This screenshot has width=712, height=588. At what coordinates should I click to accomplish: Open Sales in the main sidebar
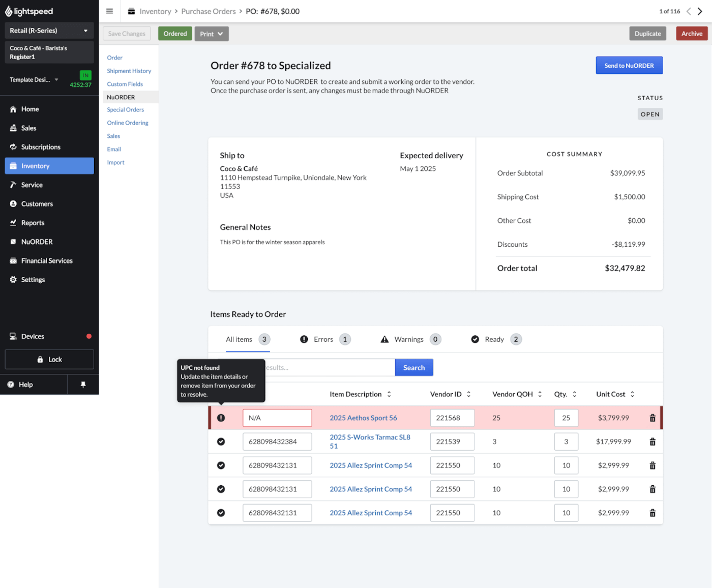(49, 128)
